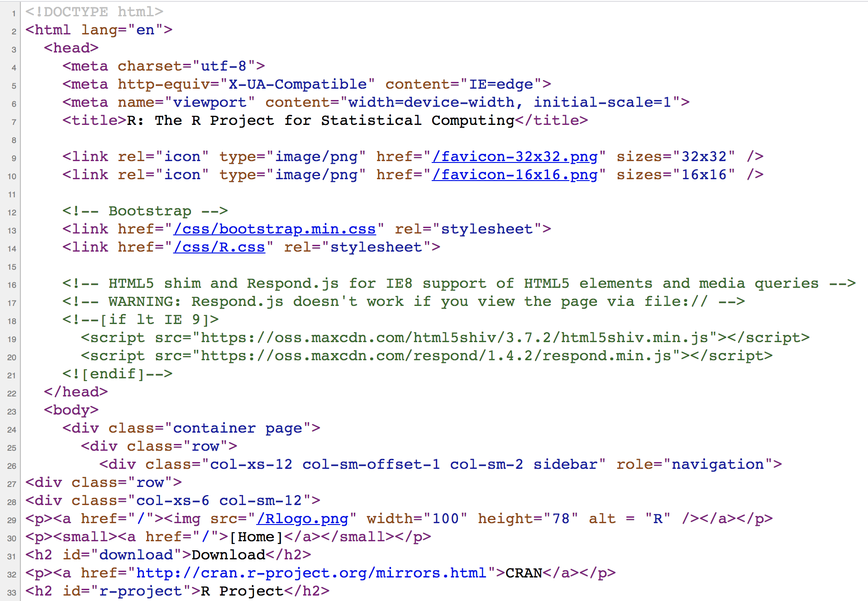
Task: Click the role="navigation" attribute
Action: 694,464
